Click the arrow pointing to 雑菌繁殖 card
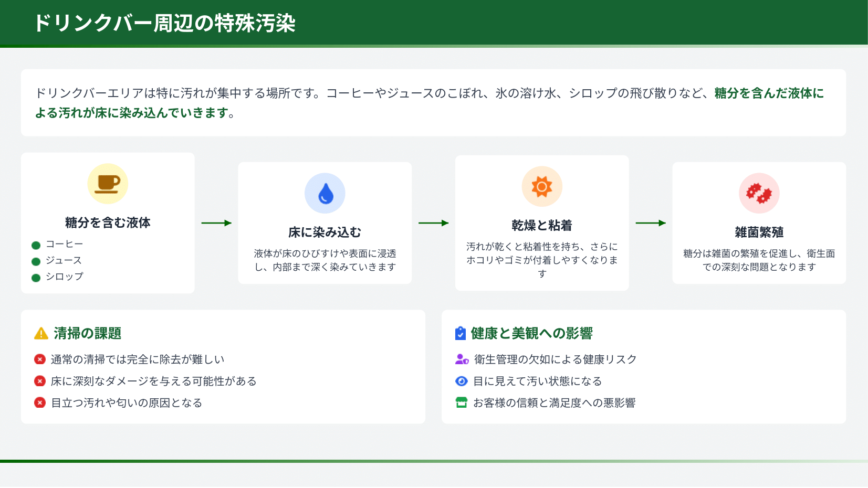This screenshot has height=488, width=868. pyautogui.click(x=651, y=223)
